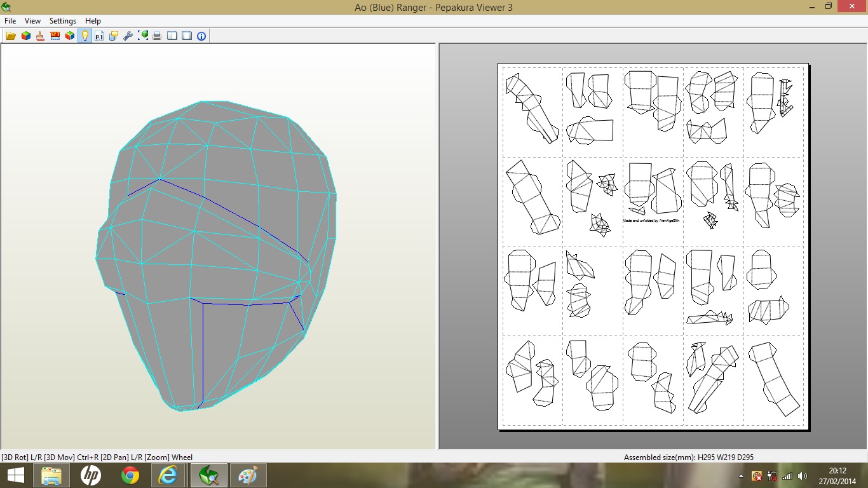The height and width of the screenshot is (488, 868).
Task: Click the paintbrush toolbar icon
Action: point(41,36)
